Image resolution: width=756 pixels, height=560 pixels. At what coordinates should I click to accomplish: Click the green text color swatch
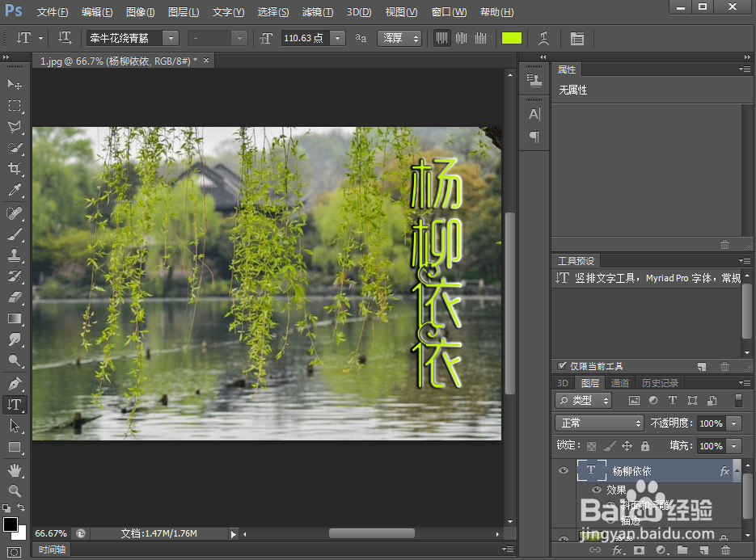tap(512, 38)
